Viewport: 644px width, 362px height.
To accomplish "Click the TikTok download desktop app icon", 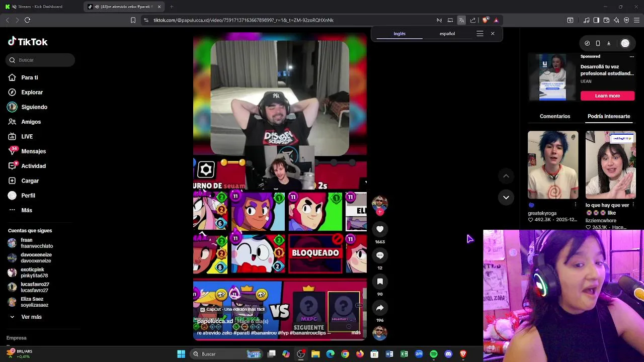I will 609,43.
